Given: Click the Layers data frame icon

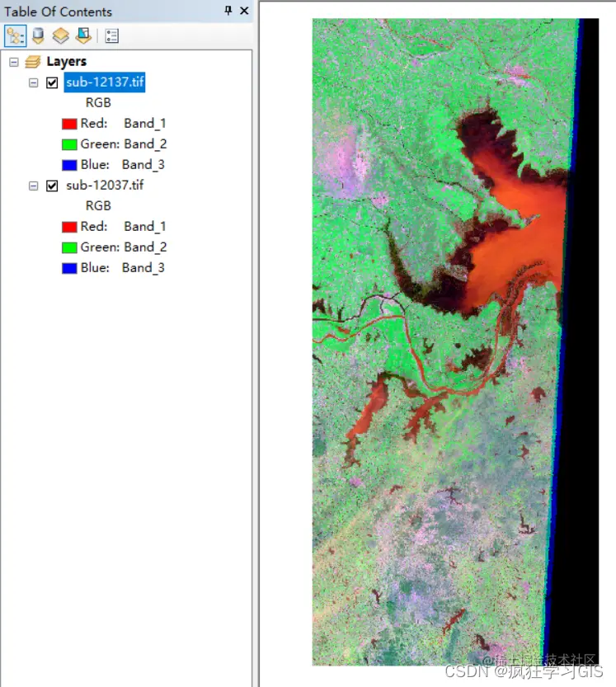Looking at the screenshot, I should (x=33, y=62).
